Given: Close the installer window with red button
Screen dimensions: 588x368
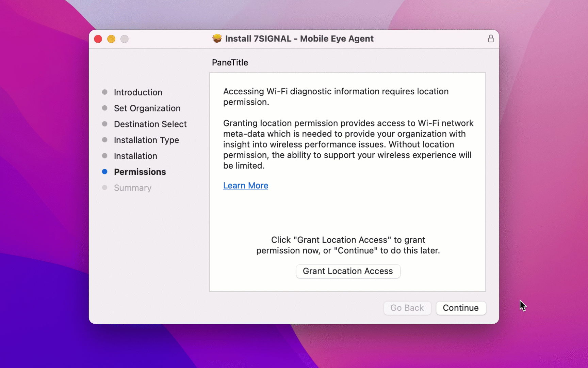Looking at the screenshot, I should pos(98,39).
